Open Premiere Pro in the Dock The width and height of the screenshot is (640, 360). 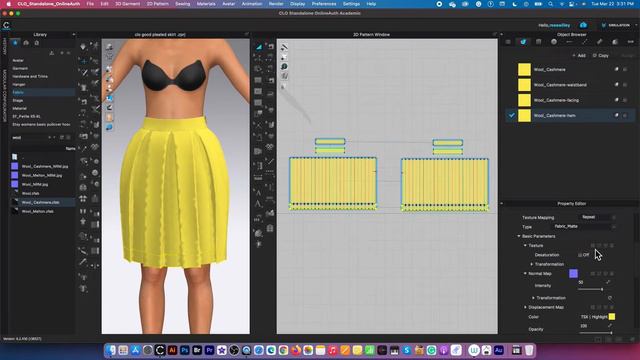point(209,350)
